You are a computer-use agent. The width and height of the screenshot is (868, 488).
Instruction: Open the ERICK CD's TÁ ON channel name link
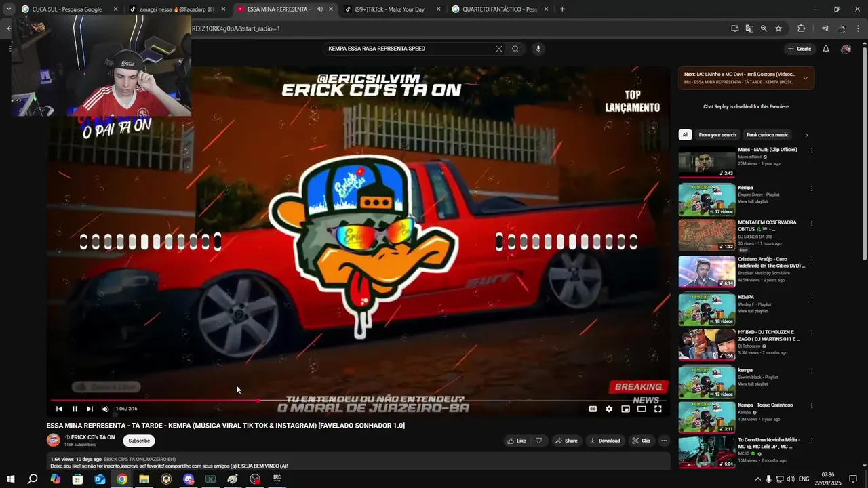point(93,437)
